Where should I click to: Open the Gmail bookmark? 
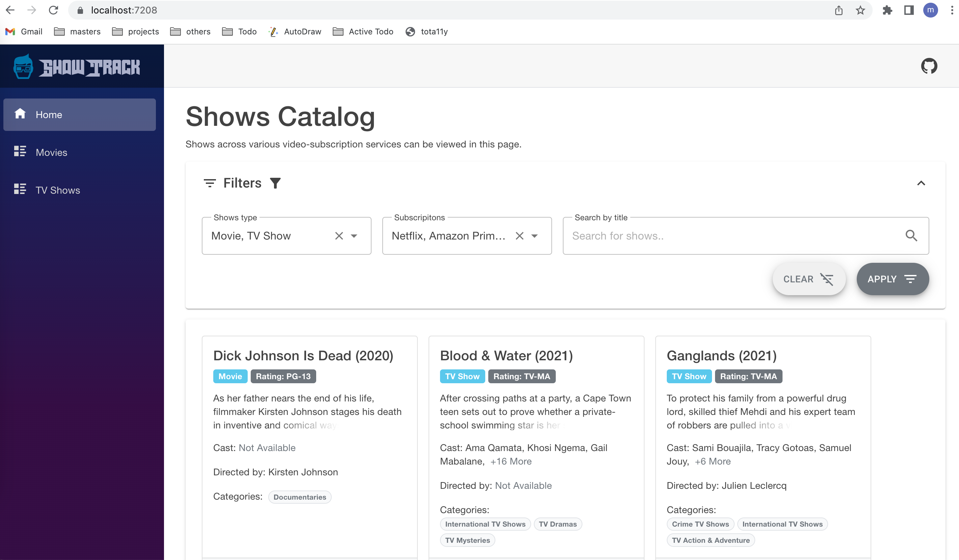[x=24, y=32]
